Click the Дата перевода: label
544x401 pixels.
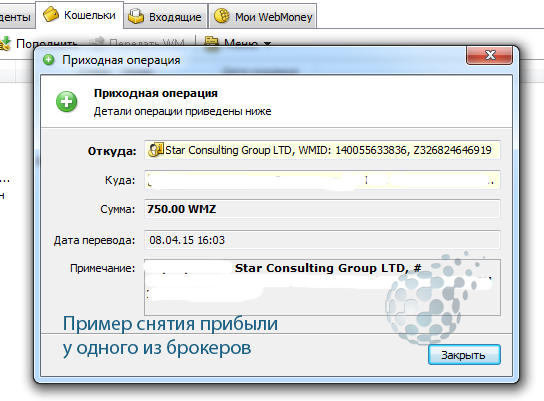(94, 240)
